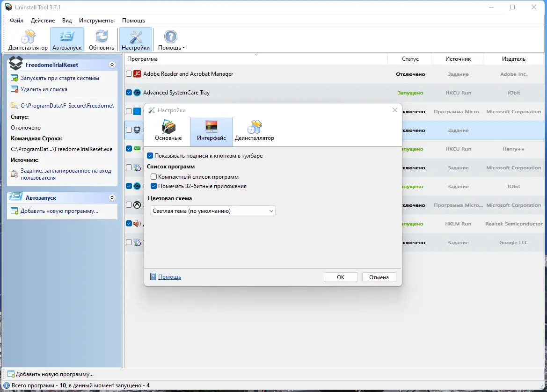Open the Деинсталлятор toolbar section
This screenshot has height=392, width=547.
[28, 39]
